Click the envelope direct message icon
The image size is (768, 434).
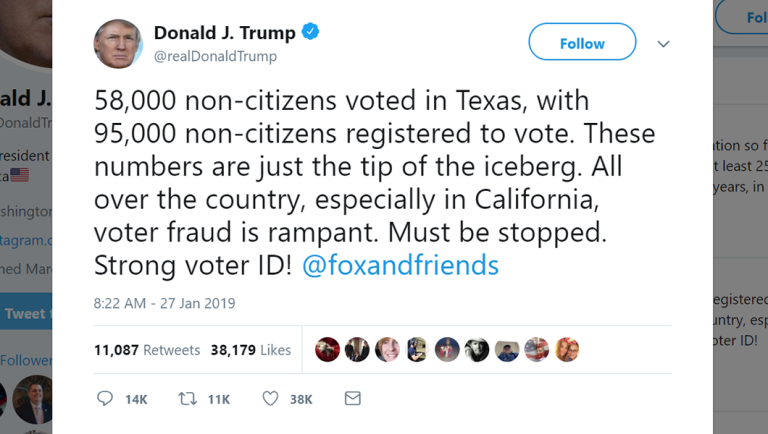pyautogui.click(x=352, y=399)
